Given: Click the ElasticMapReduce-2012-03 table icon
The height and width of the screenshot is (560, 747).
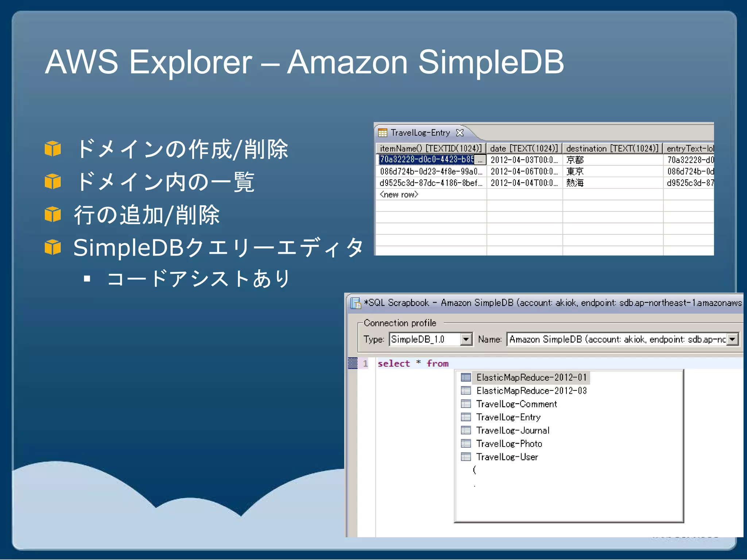Looking at the screenshot, I should tap(466, 391).
